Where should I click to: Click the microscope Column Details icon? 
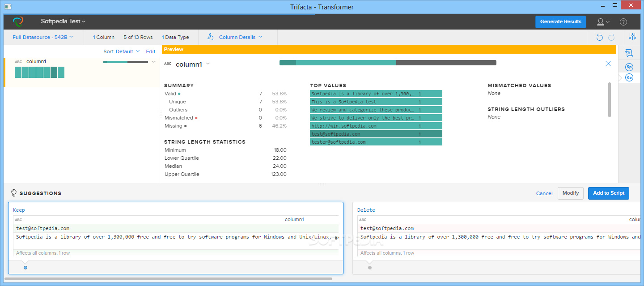(x=210, y=37)
